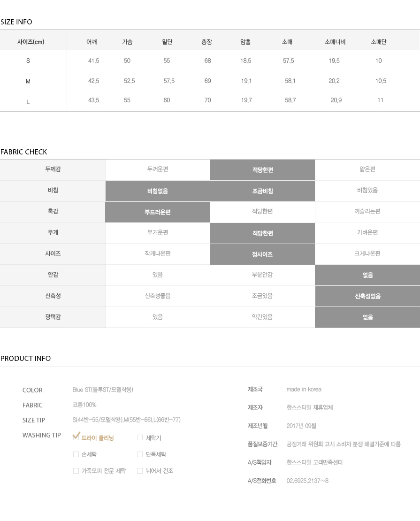The image size is (420, 521).
Task: Click the 한스스타일 고객만족센터 text
Action: coord(314,462)
